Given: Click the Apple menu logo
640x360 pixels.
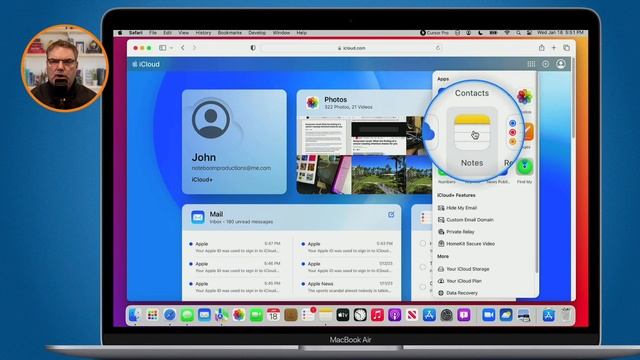Looking at the screenshot, I should (x=120, y=33).
